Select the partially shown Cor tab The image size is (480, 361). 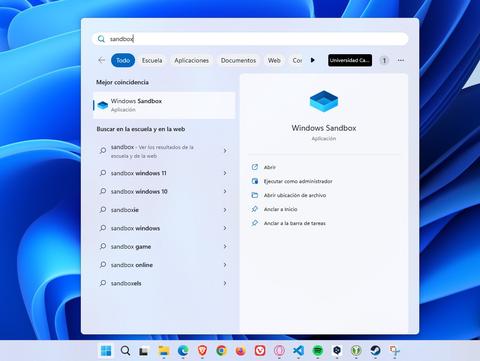297,60
